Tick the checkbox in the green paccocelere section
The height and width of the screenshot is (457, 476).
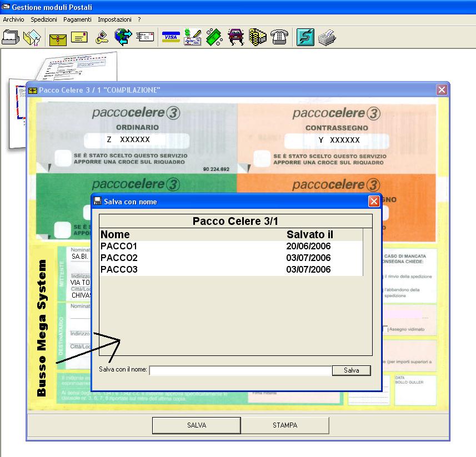coord(63,230)
